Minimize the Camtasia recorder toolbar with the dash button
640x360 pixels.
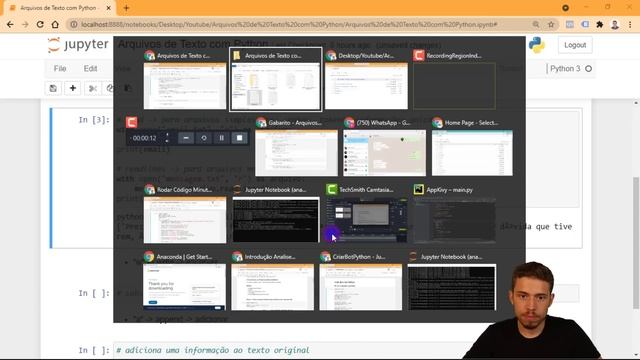[x=186, y=138]
